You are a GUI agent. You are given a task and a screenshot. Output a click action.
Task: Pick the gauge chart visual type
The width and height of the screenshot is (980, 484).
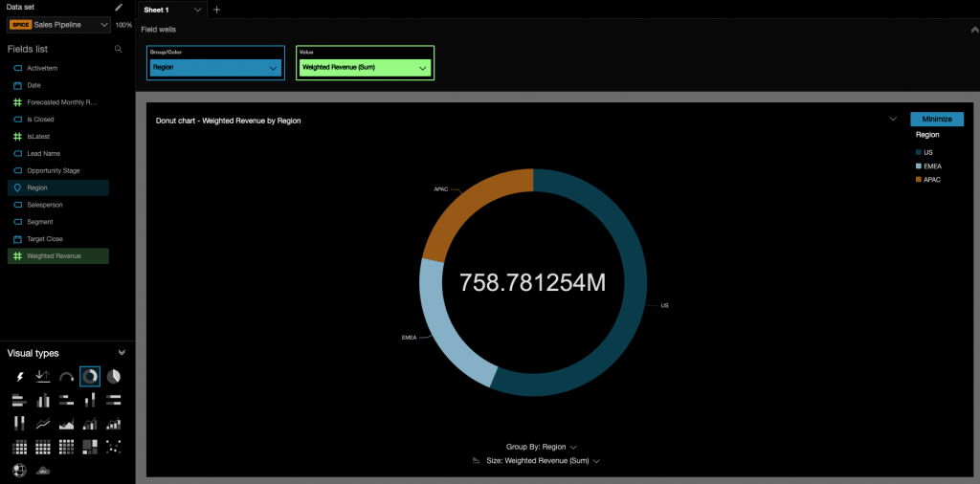[x=66, y=377]
